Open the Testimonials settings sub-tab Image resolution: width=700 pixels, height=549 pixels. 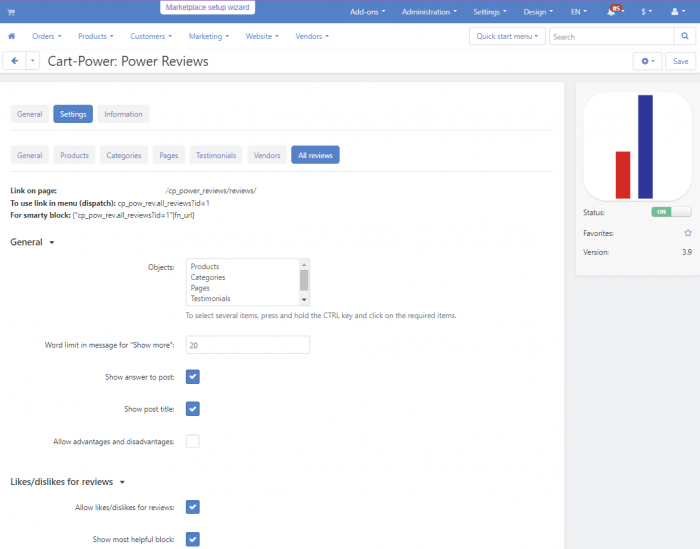click(x=216, y=155)
